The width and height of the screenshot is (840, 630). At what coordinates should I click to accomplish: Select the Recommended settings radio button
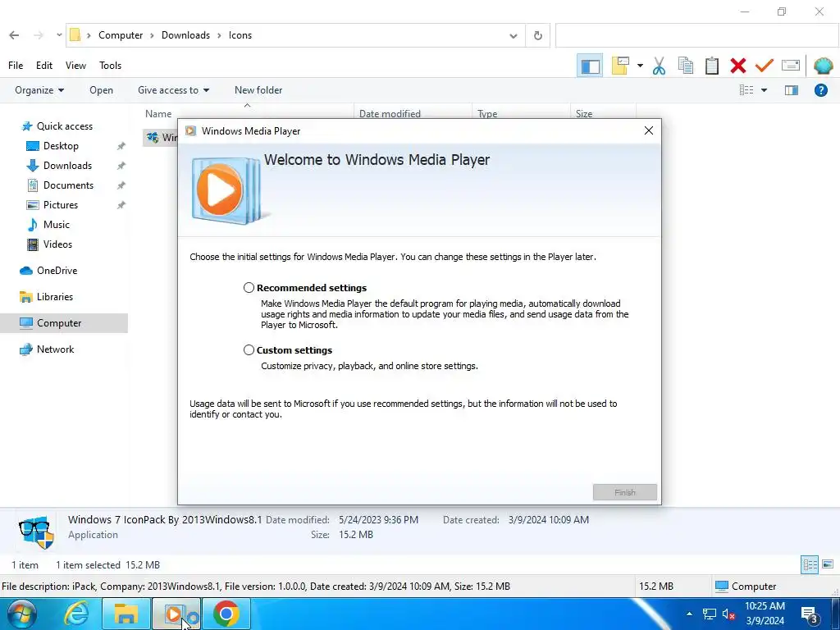249,288
